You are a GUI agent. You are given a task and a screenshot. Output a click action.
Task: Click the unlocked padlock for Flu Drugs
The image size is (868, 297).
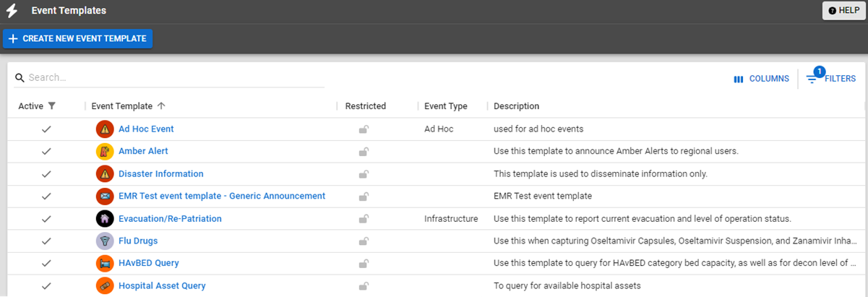[x=364, y=242]
